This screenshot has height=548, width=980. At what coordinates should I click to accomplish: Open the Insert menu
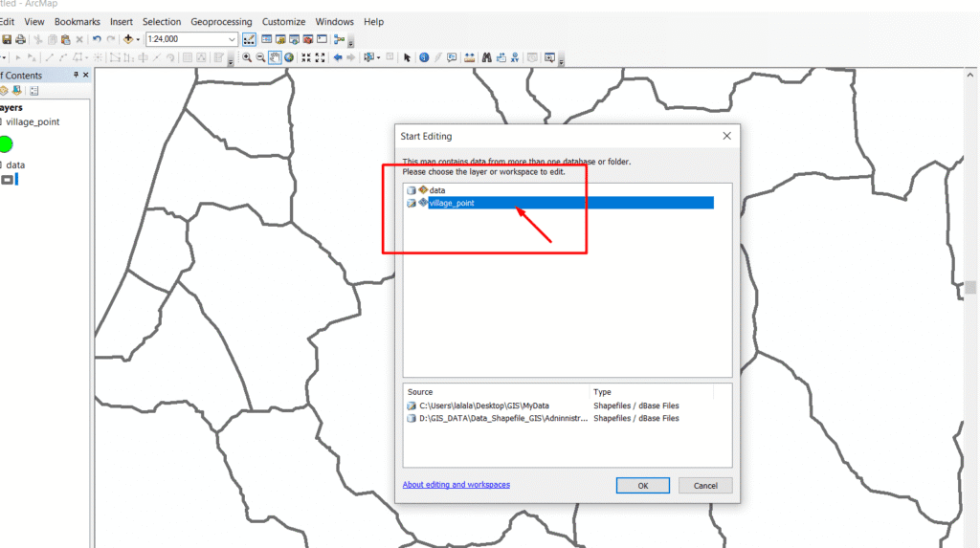122,21
